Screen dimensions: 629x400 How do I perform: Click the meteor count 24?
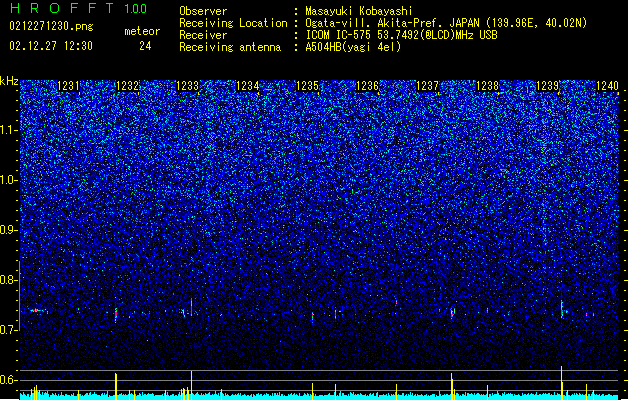(145, 46)
